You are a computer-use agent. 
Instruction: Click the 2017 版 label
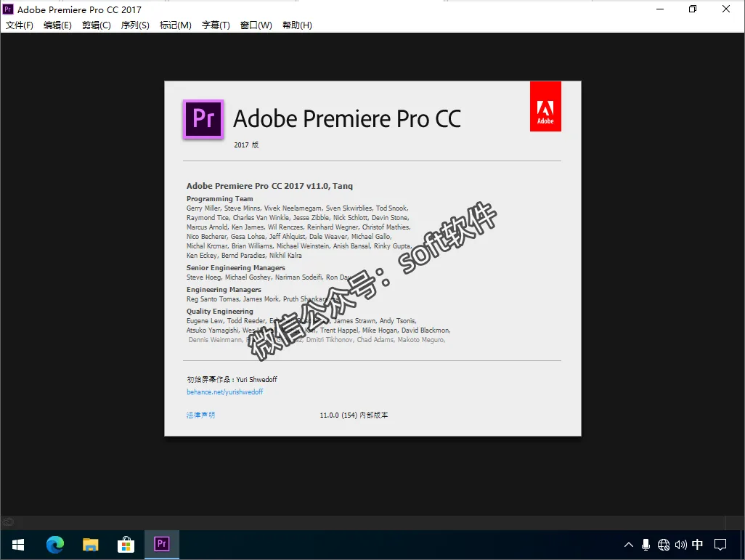point(246,145)
